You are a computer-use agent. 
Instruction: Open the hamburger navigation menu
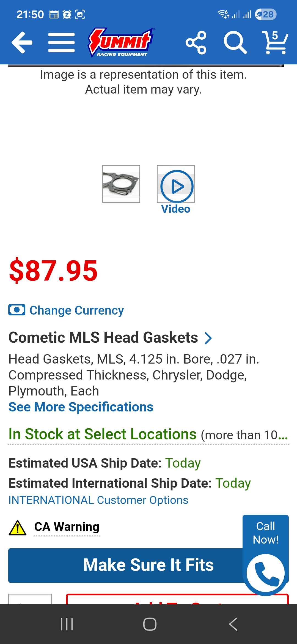(61, 42)
